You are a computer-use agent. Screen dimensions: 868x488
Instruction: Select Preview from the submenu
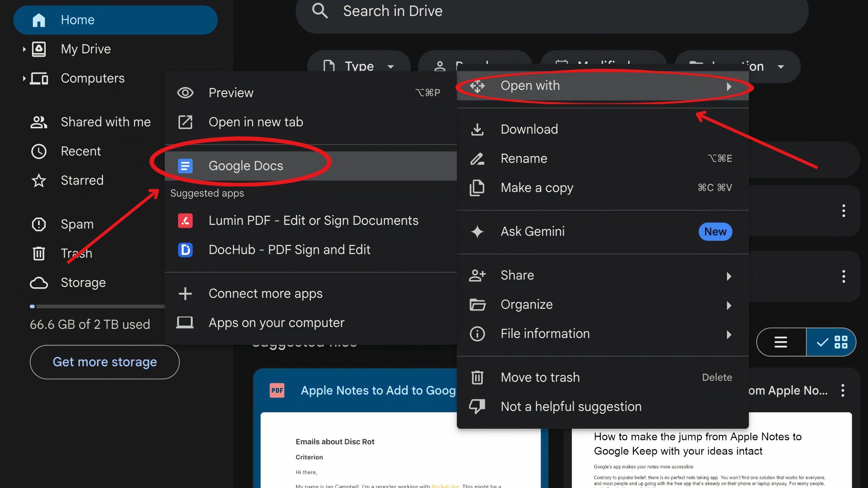(x=311, y=93)
